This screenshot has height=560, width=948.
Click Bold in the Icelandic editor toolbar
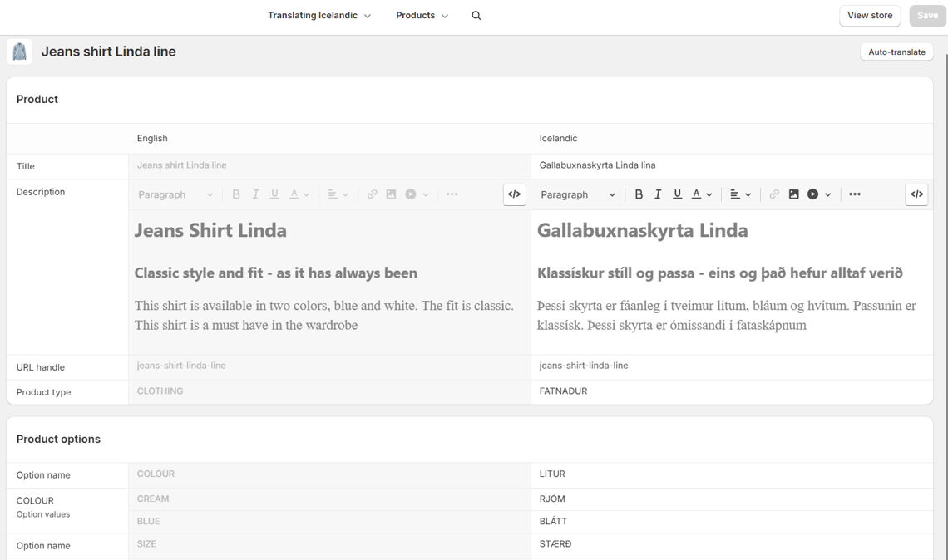point(639,194)
